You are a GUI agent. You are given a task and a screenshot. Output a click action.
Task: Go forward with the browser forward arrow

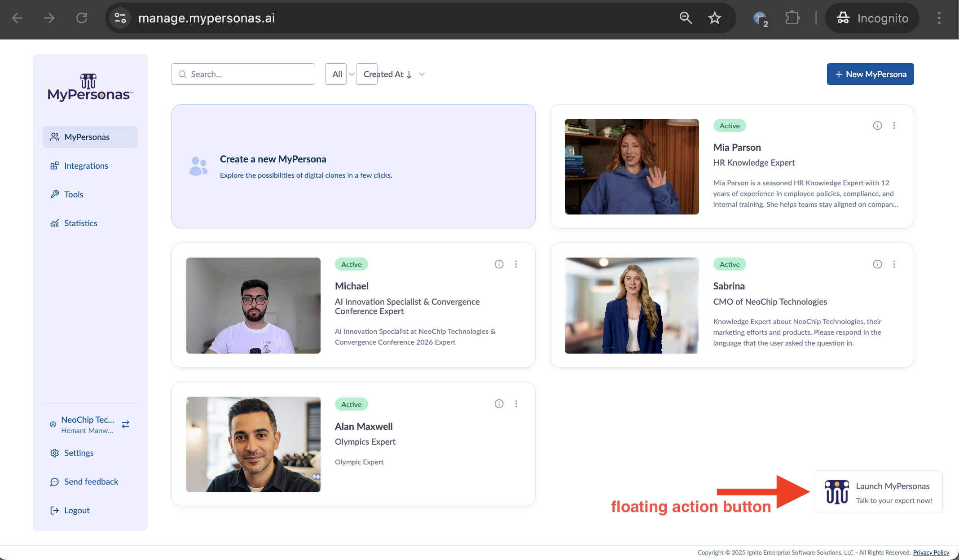[49, 18]
